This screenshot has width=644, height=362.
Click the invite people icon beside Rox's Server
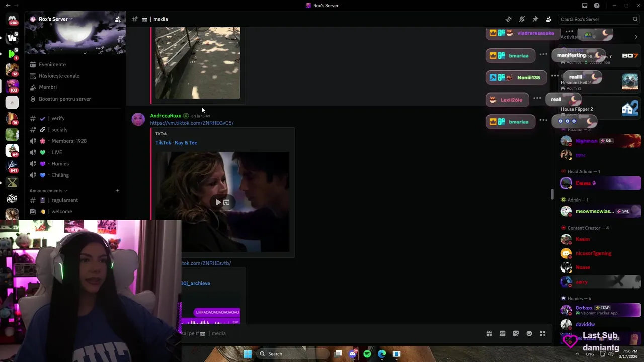pos(118,19)
